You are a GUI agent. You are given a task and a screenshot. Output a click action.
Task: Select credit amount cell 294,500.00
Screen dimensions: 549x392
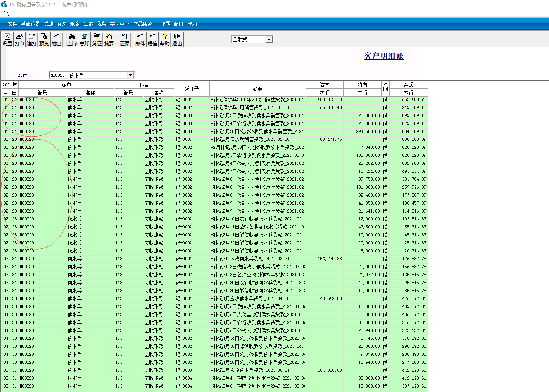point(362,132)
